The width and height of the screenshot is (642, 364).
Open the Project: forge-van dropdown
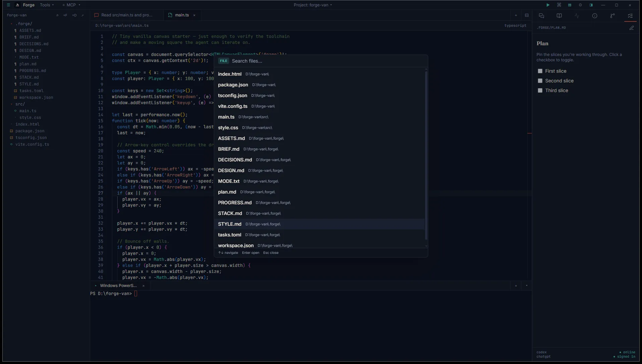pos(313,5)
